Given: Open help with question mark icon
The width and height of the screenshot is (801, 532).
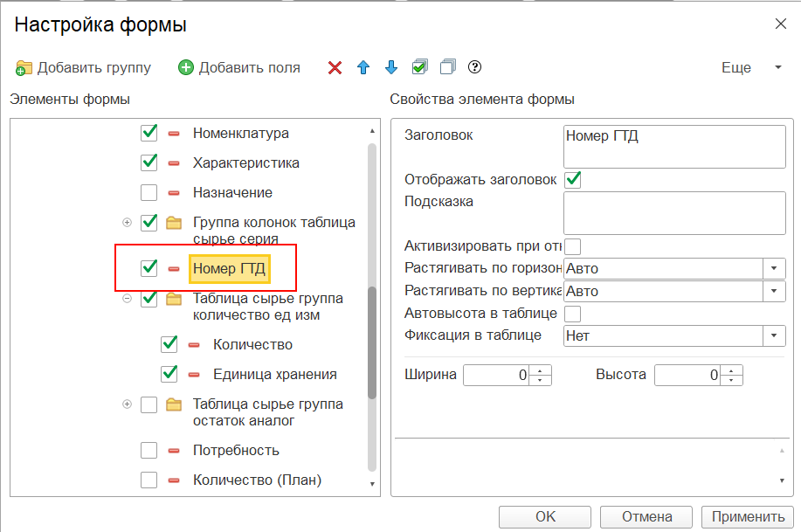Looking at the screenshot, I should (474, 67).
